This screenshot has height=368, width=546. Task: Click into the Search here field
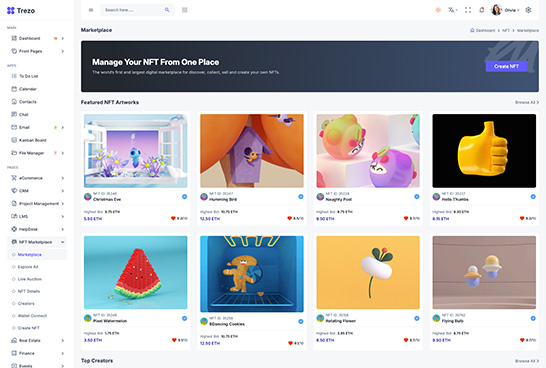coord(133,10)
